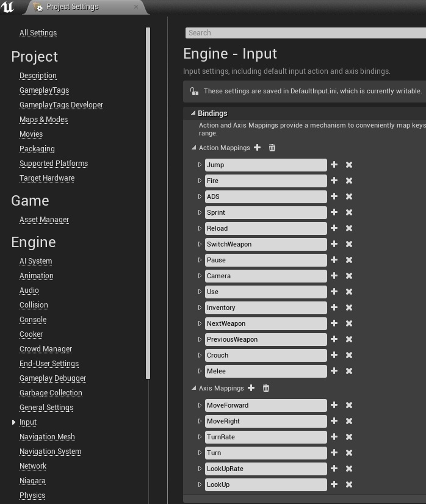Go to Collision settings
This screenshot has width=426, height=504.
(34, 305)
